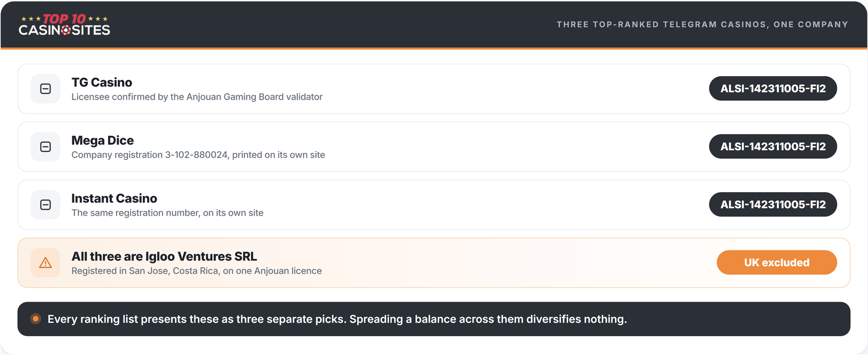
Task: Click the Three Top-Ranked Telegram Casinos header tagline
Action: pos(702,25)
